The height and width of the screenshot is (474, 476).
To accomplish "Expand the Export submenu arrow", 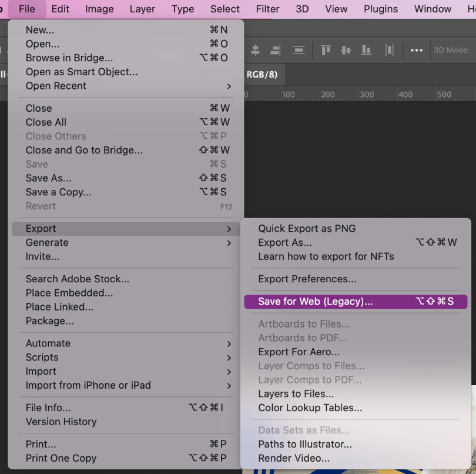I will [229, 229].
